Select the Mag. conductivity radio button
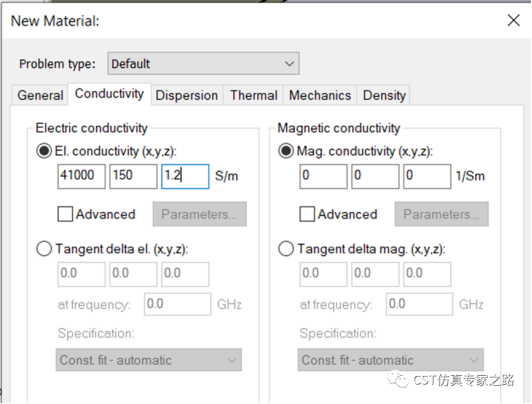This screenshot has height=404, width=532. coord(286,151)
